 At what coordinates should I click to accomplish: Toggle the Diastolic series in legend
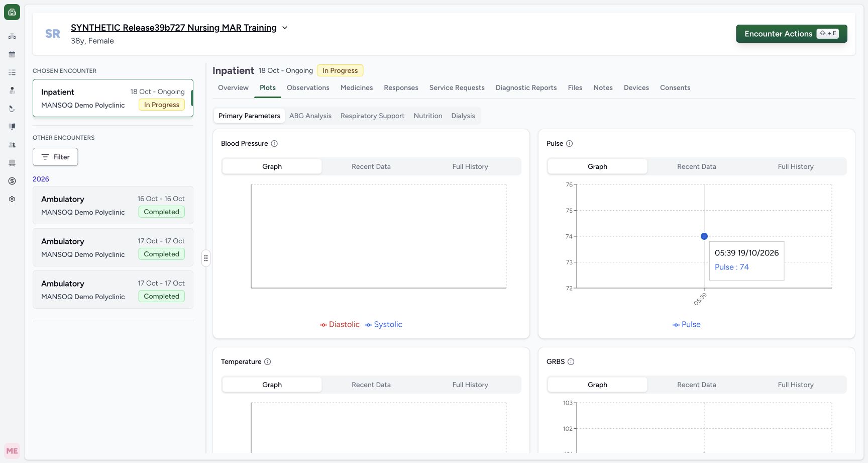(x=340, y=324)
